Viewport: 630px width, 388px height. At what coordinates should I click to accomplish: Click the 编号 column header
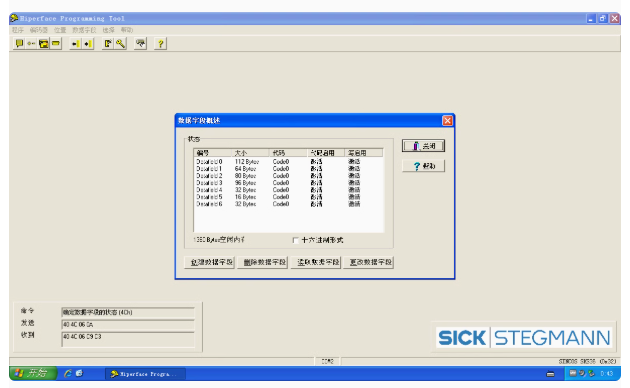[x=213, y=153]
